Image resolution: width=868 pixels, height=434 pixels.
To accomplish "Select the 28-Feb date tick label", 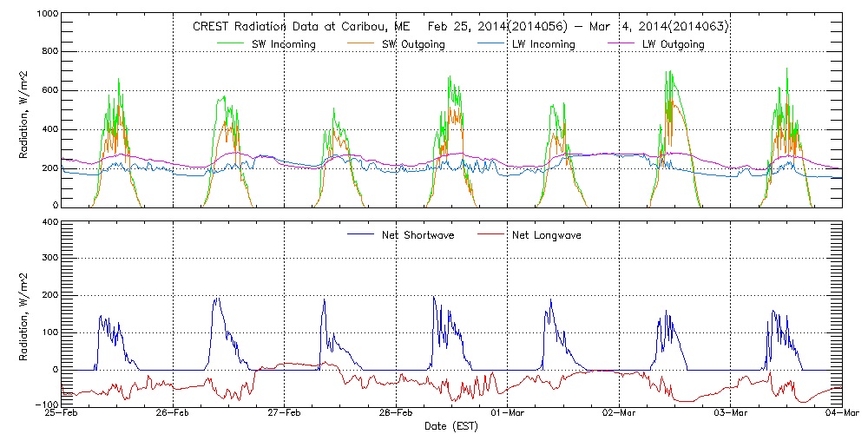I will (x=397, y=413).
